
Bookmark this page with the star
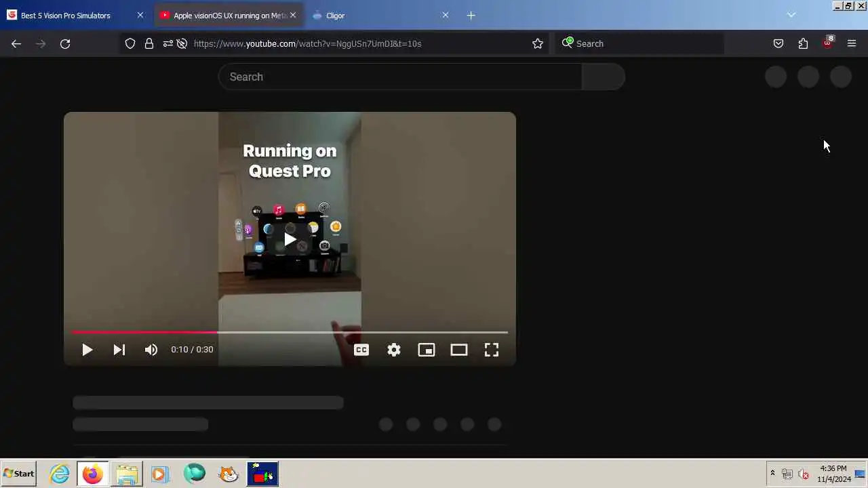(538, 43)
